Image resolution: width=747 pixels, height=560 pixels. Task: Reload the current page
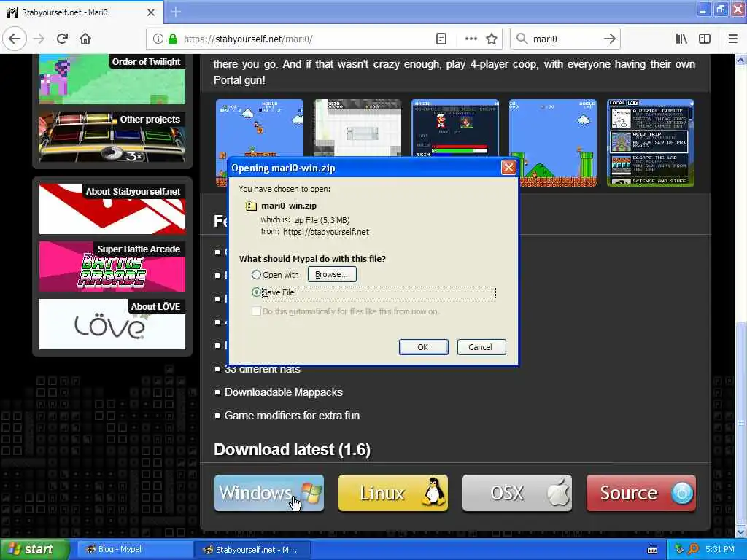point(62,39)
